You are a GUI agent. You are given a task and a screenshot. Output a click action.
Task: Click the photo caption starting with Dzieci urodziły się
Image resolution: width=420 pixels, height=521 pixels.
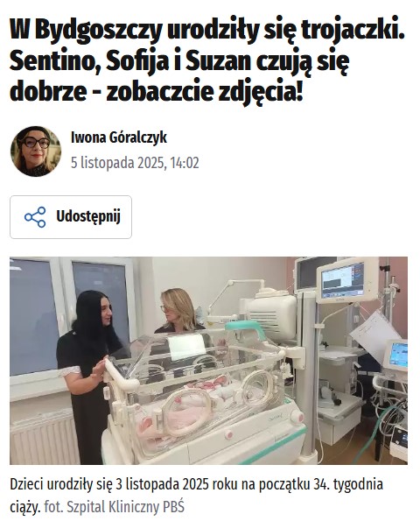pos(197,496)
